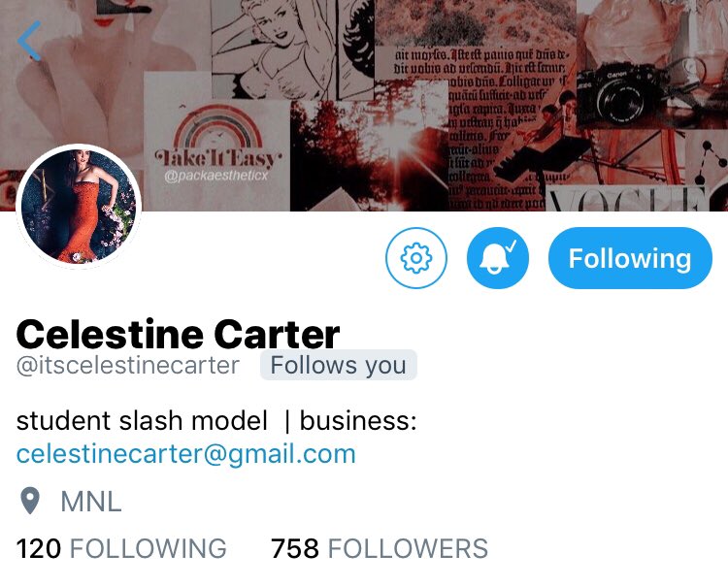This screenshot has height=587, width=728.
Task: Click the MNL location text
Action: coord(91,502)
